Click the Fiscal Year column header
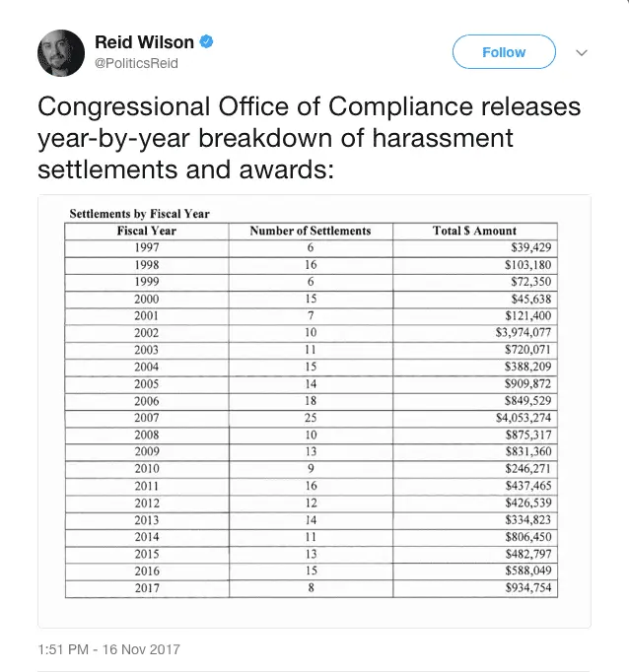629x672 pixels. 145,231
